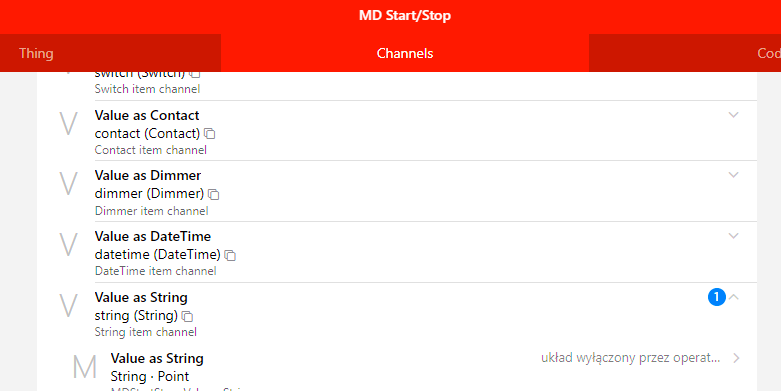Expand the Value as DateTime channel
Viewport: 781px width, 391px height.
click(733, 236)
